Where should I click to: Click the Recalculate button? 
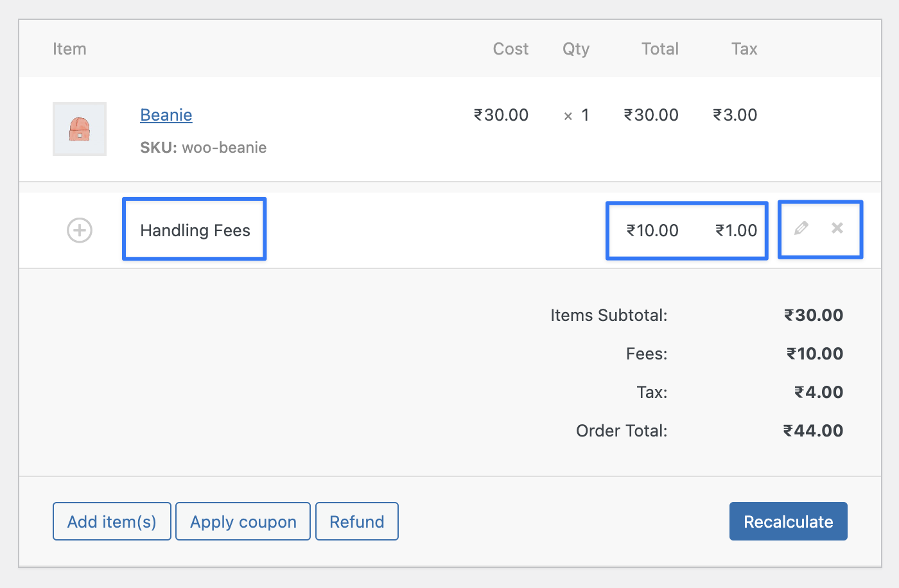pyautogui.click(x=789, y=521)
